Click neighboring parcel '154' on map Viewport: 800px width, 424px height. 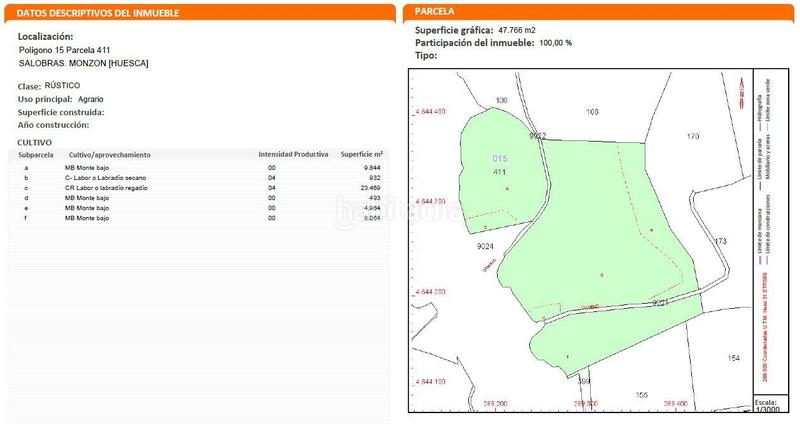tap(734, 358)
